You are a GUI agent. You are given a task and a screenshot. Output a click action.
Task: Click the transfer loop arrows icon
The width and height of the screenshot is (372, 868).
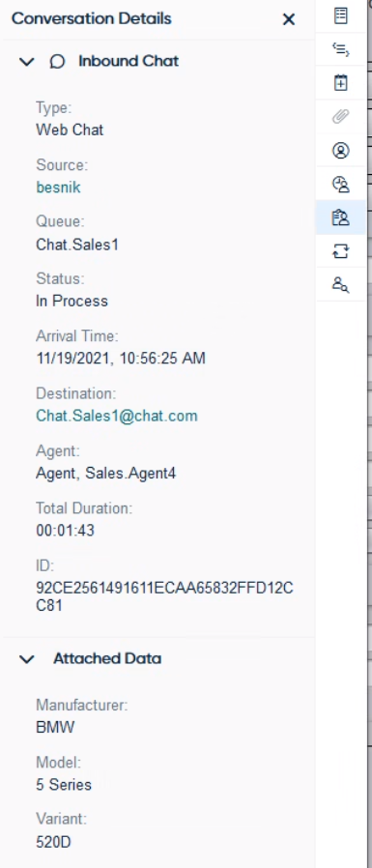341,251
